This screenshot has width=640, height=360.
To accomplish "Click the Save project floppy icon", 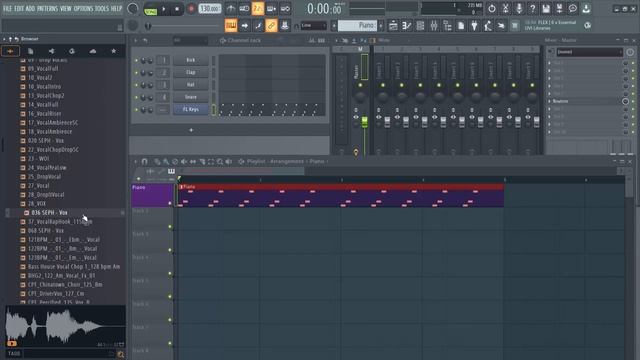I will click(546, 9).
